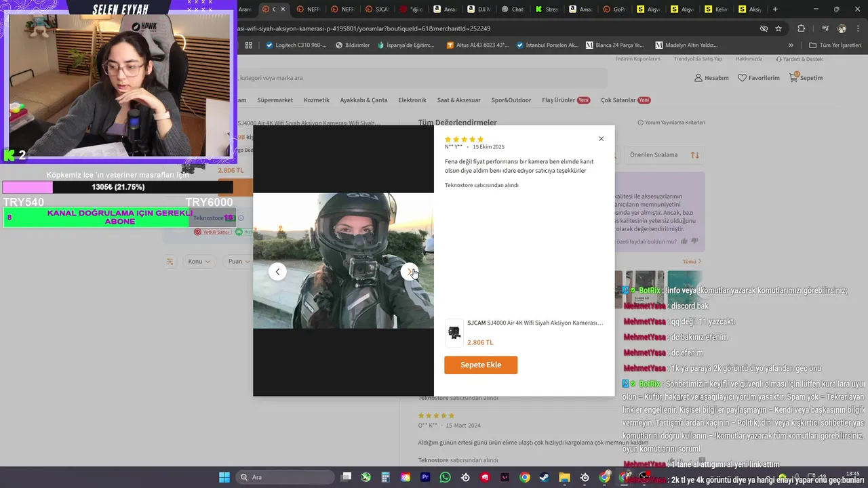868x488 pixels.
Task: Expand the Puan filter dropdown
Action: (x=240, y=262)
